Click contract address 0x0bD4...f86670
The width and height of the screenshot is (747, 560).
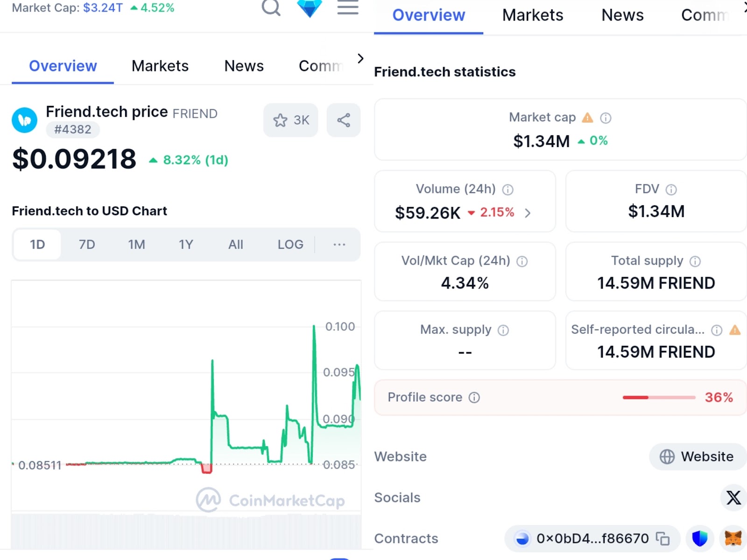coord(592,539)
